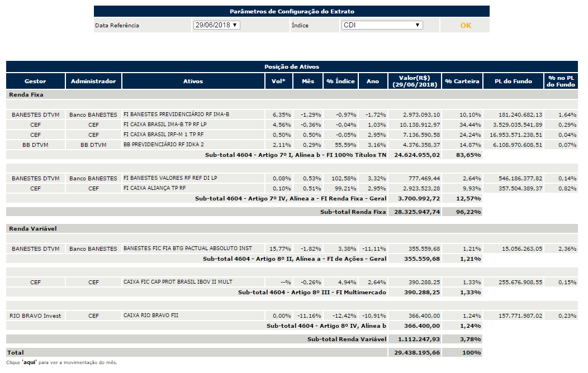Select BB PREVIDENCIÁRIO RF IDKA 2 asset
This screenshot has height=373, width=588.
tap(164, 145)
